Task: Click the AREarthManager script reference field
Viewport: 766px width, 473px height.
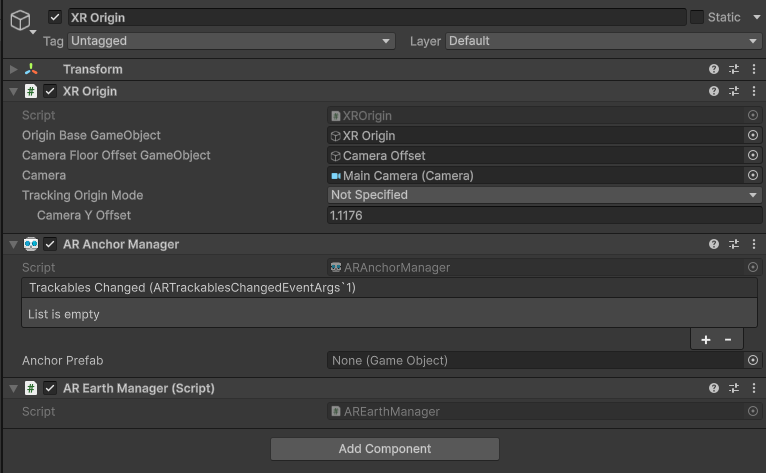Action: (535, 412)
